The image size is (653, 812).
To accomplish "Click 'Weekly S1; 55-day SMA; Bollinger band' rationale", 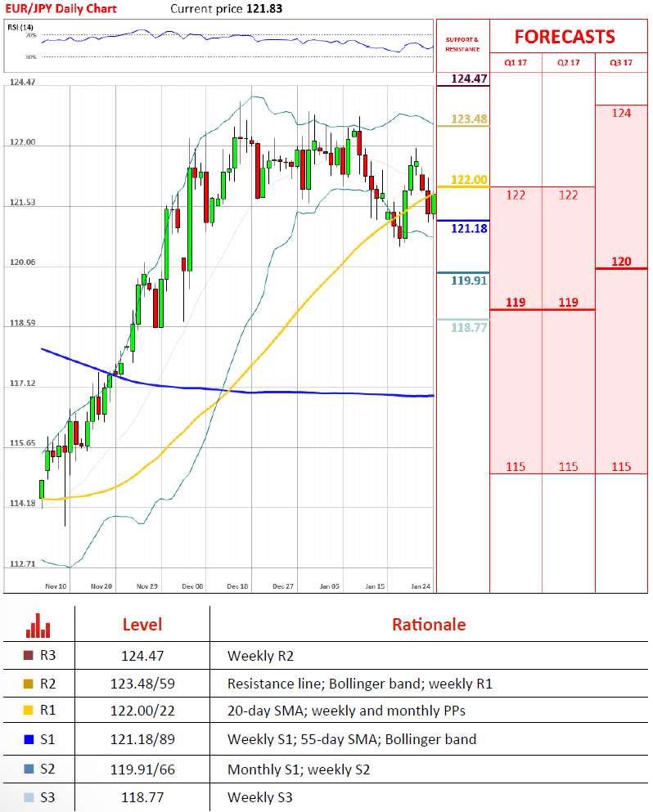I will tap(351, 739).
